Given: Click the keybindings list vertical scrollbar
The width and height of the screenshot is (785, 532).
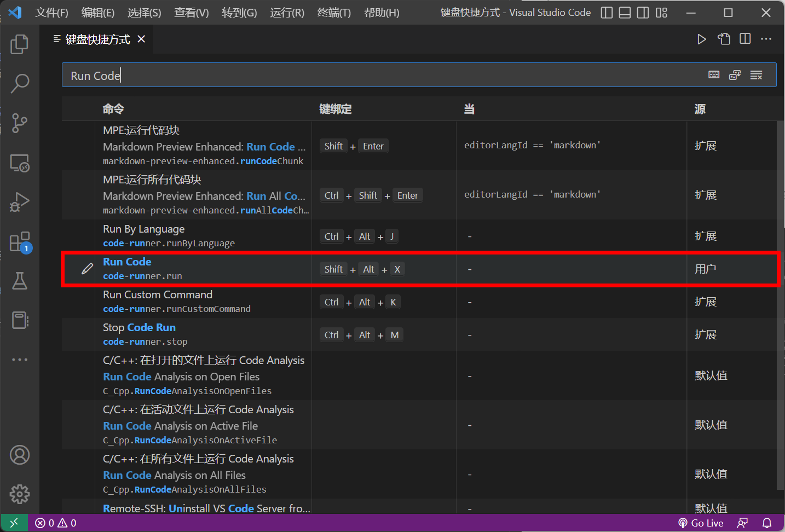Looking at the screenshot, I should 780,304.
